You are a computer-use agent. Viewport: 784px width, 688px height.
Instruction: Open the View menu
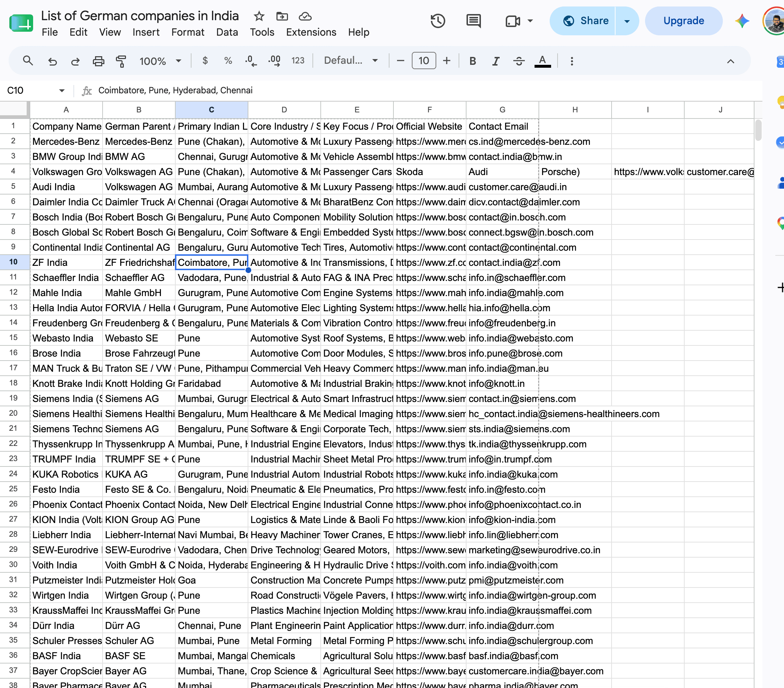pos(110,32)
